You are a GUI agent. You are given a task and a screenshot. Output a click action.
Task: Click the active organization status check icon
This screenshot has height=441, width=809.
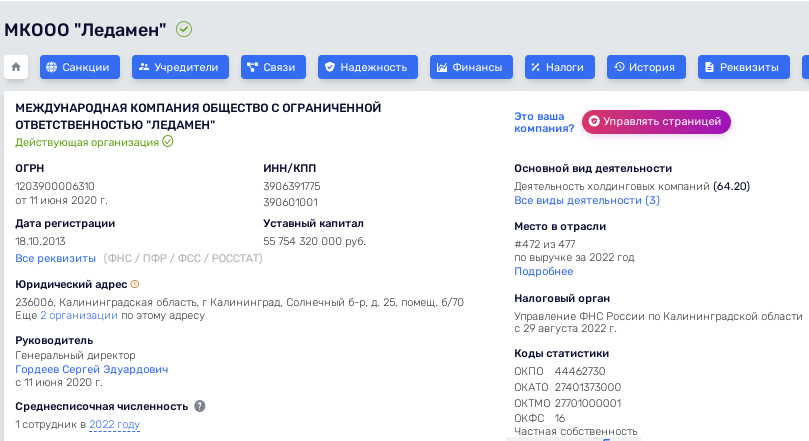pos(168,142)
